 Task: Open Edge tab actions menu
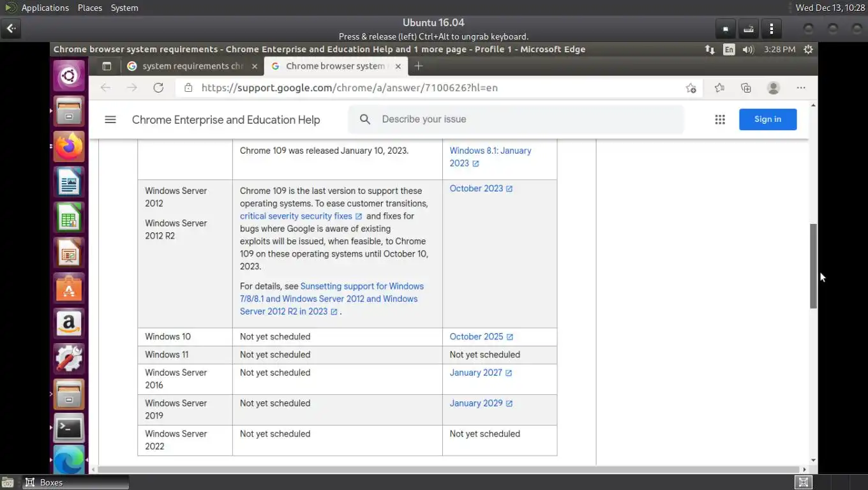tap(107, 66)
